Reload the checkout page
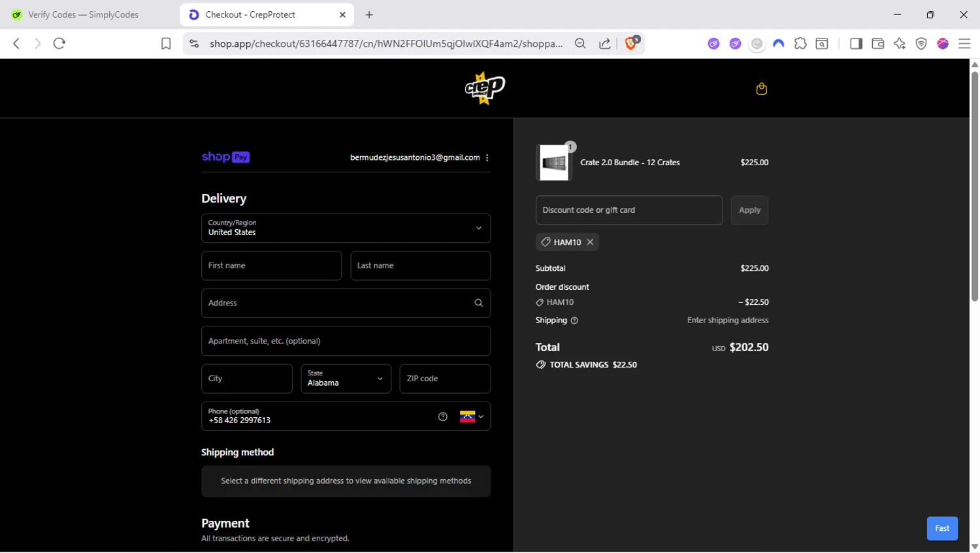 coord(59,44)
